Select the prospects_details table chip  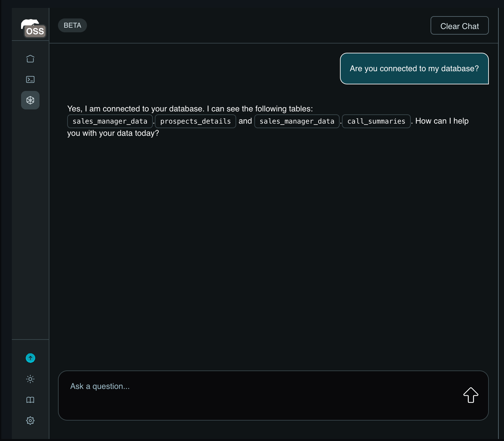click(195, 121)
